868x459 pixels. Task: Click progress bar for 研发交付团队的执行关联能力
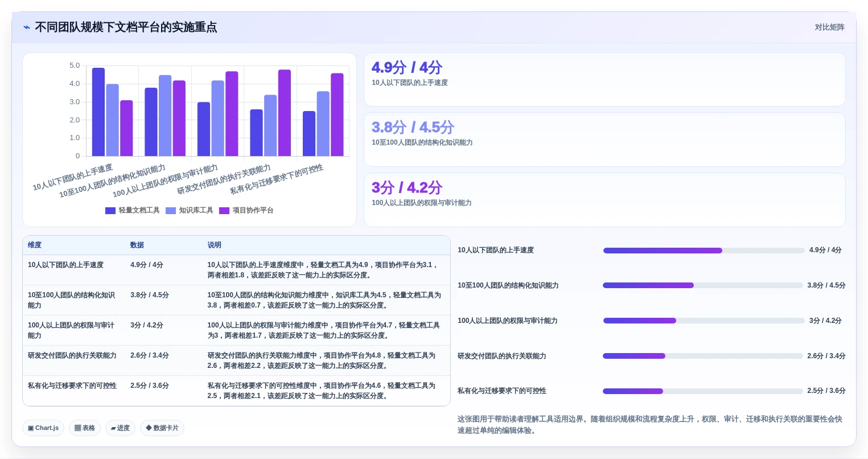(x=702, y=356)
